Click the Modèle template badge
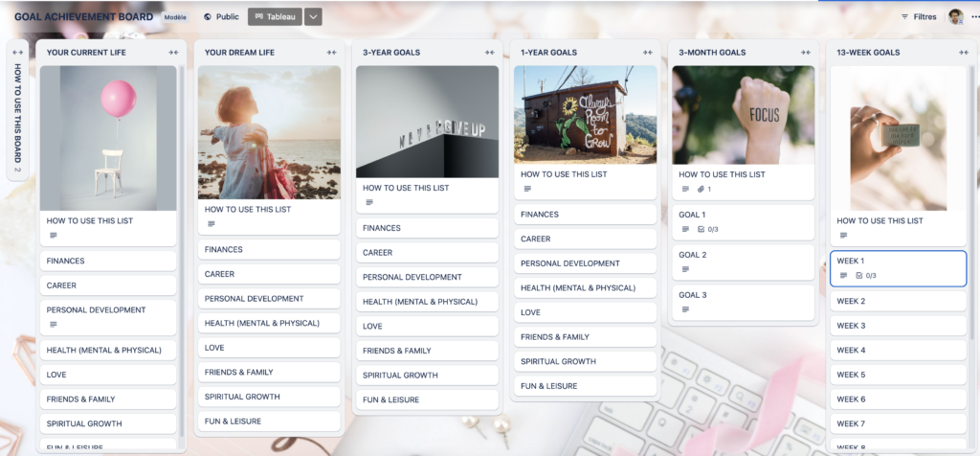This screenshot has height=456, width=980. pos(175,17)
